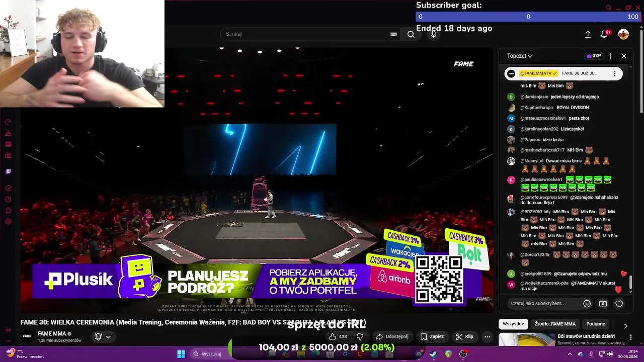Click the voice search microphone icon
The image size is (644, 362).
[x=434, y=34]
